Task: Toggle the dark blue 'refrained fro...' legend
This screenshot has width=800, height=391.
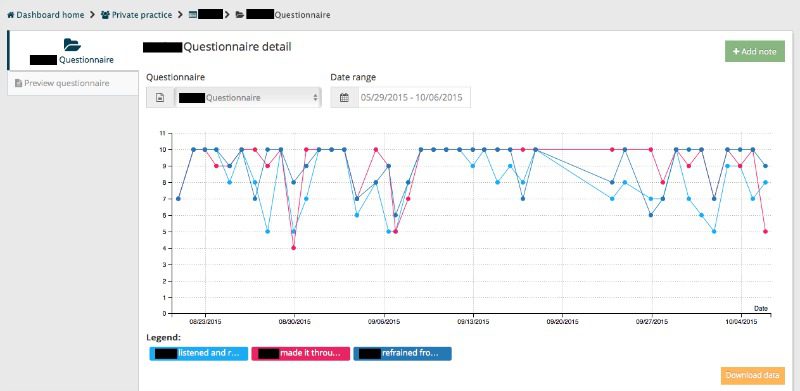Action: pyautogui.click(x=403, y=353)
